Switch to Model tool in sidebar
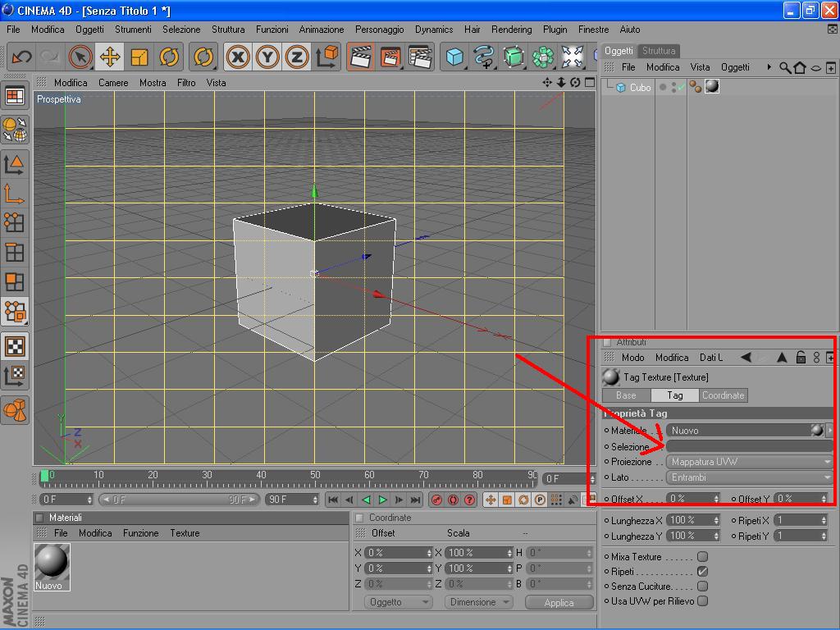This screenshot has width=840, height=630. point(15,164)
